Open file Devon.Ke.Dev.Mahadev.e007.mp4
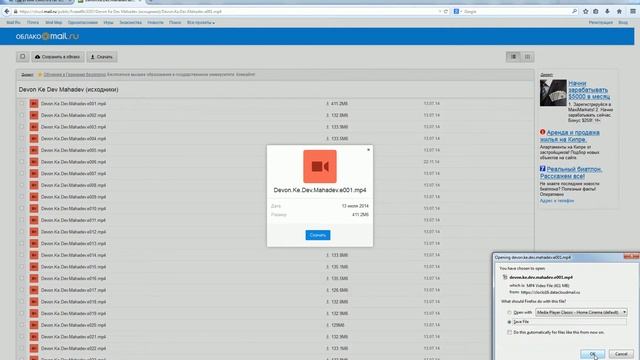640x360 pixels. point(73,173)
